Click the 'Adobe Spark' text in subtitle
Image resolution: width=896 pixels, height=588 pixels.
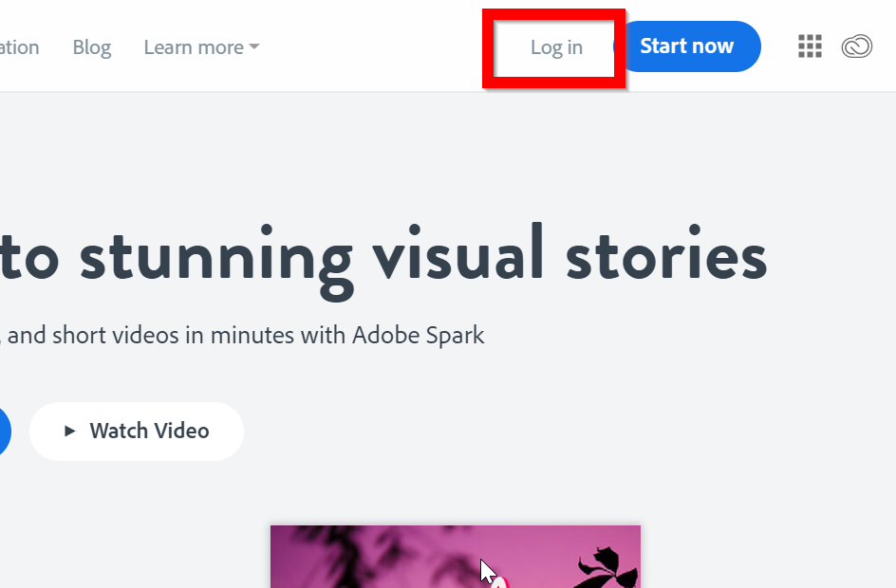coord(419,336)
